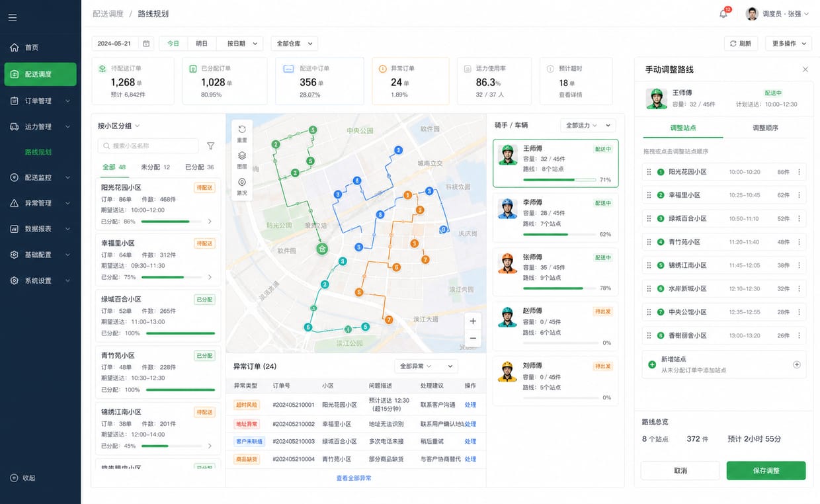Viewport: 820px width, 504px height.
Task: Open the 全部异常 filter dropdown
Action: [x=426, y=366]
